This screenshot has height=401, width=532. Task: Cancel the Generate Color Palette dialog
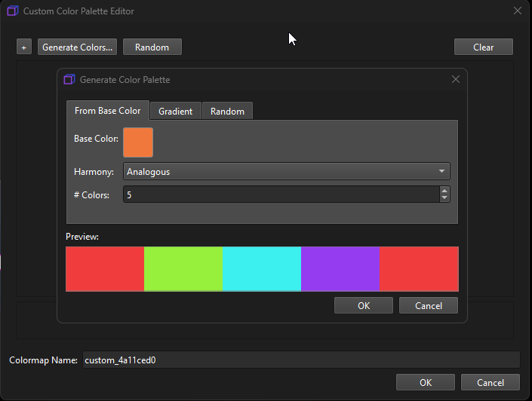pyautogui.click(x=429, y=305)
